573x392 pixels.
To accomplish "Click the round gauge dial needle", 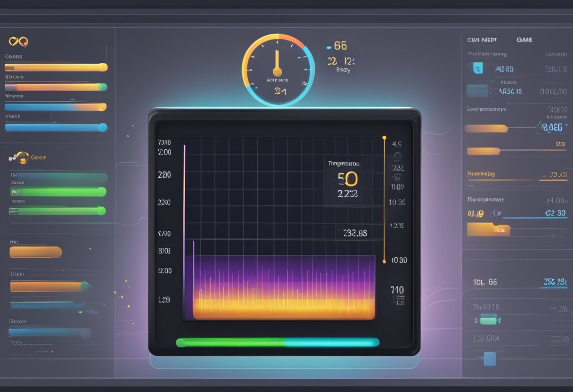I will click(277, 63).
